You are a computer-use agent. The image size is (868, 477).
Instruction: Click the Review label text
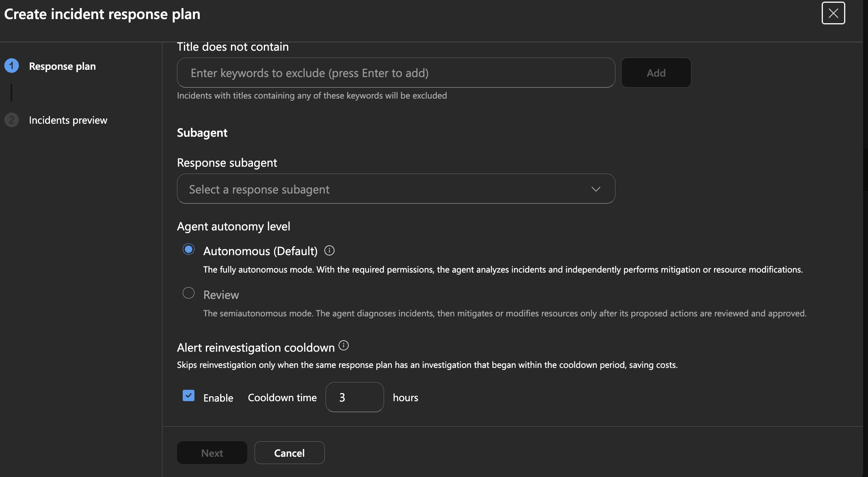pos(221,295)
